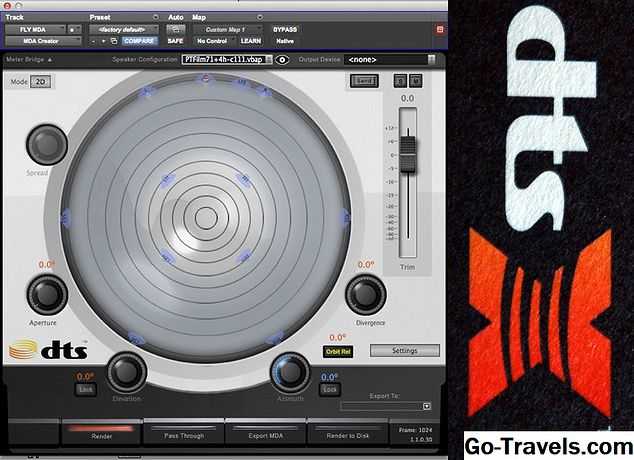634x460 pixels.
Task: Open the Auto automation enable icon button
Action: [176, 30]
